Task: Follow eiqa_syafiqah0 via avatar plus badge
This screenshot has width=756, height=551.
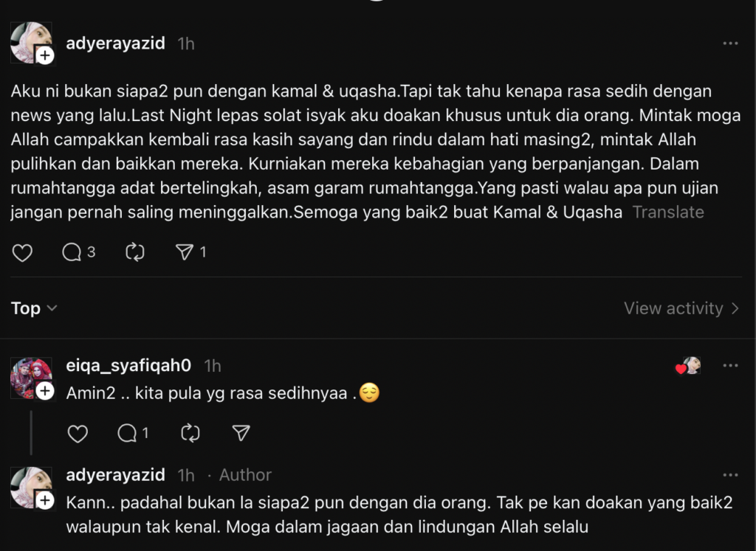Action: pyautogui.click(x=45, y=391)
